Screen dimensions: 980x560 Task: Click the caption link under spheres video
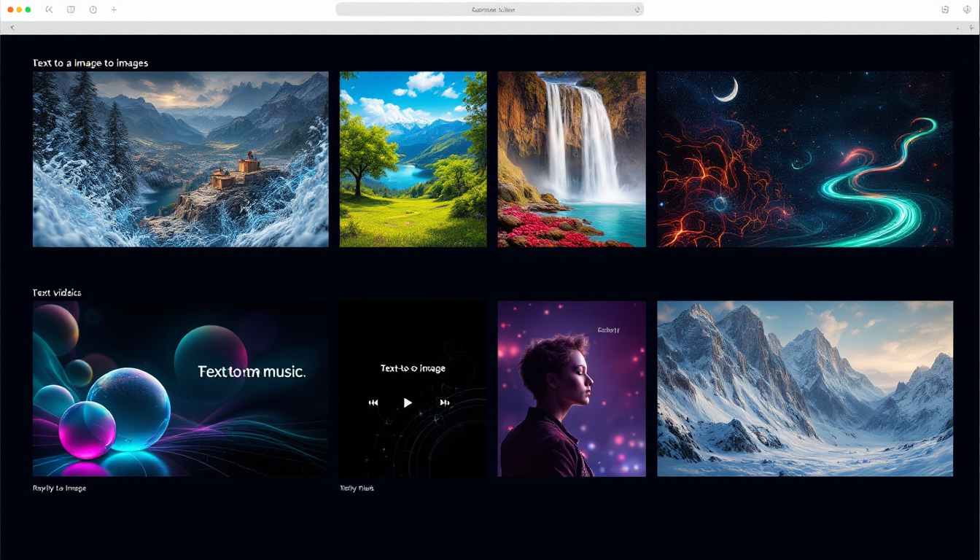pos(59,488)
